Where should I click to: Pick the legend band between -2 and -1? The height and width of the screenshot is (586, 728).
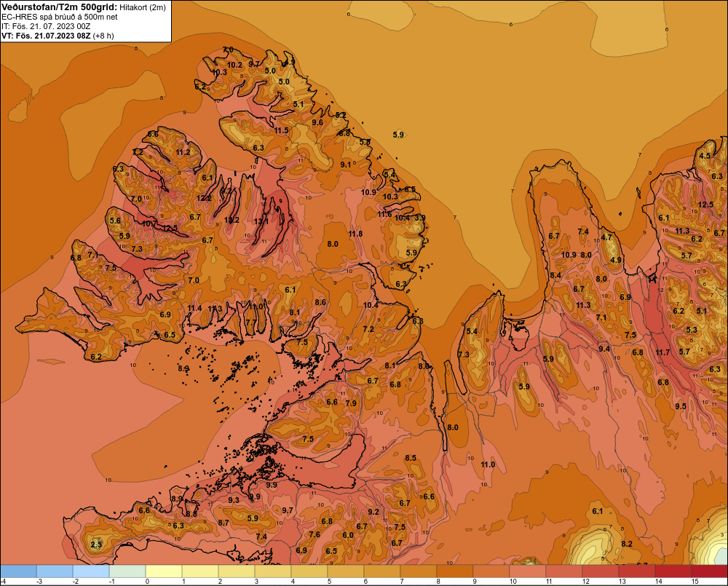coord(92,571)
